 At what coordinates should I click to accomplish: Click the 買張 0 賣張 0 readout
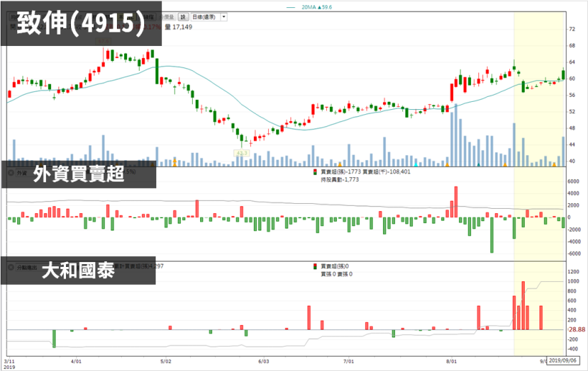click(x=336, y=274)
